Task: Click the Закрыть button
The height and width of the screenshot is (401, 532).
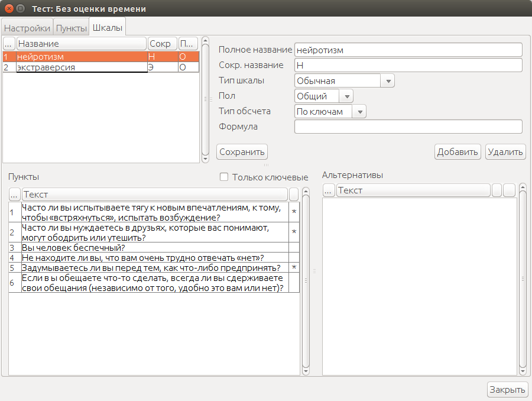Action: [507, 389]
